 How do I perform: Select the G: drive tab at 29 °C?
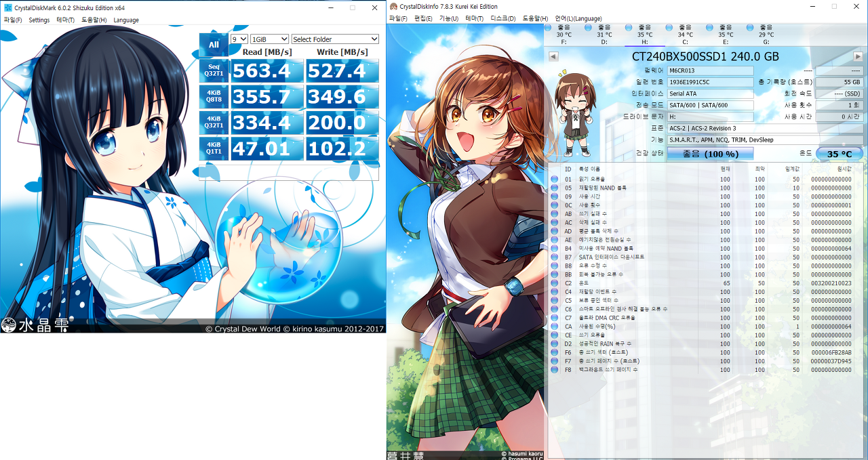click(766, 34)
